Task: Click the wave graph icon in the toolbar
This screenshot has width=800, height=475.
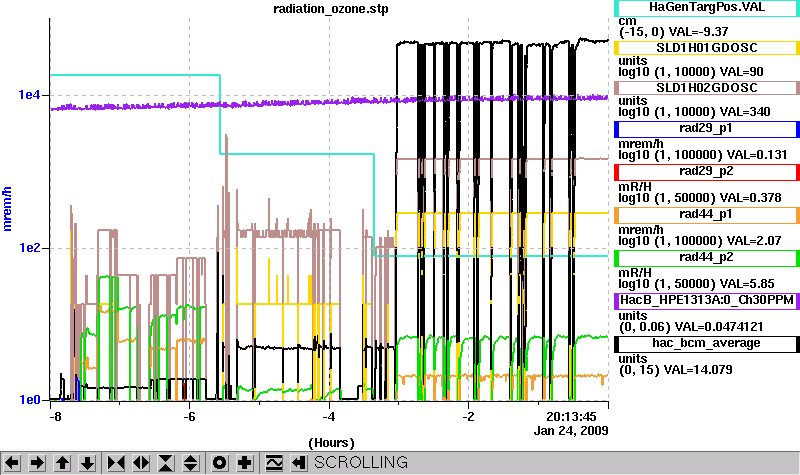Action: 274,463
